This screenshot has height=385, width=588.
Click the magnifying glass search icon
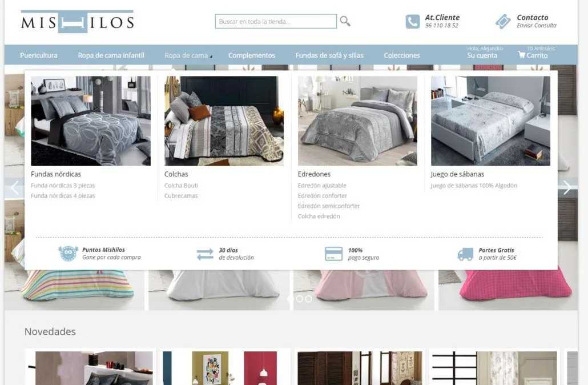click(x=345, y=21)
